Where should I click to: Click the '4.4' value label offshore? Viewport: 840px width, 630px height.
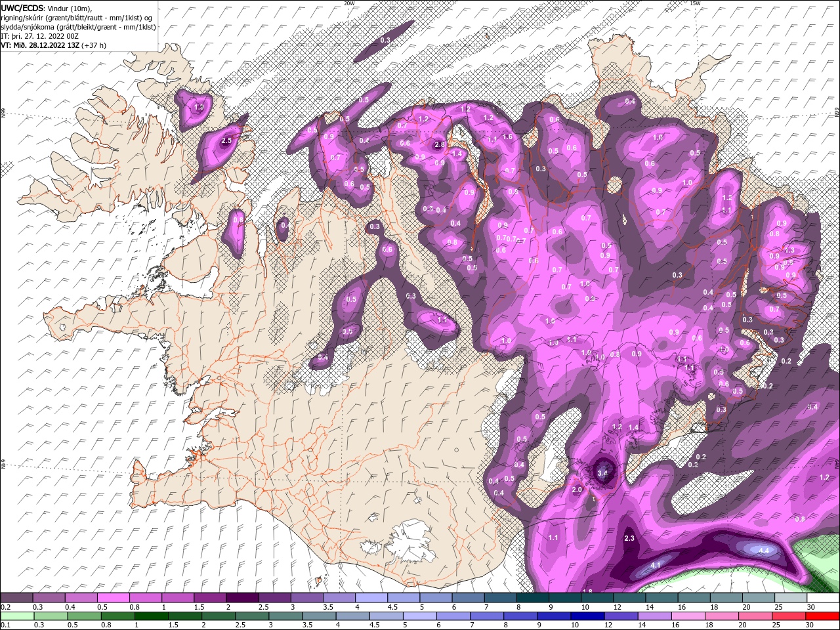[763, 551]
